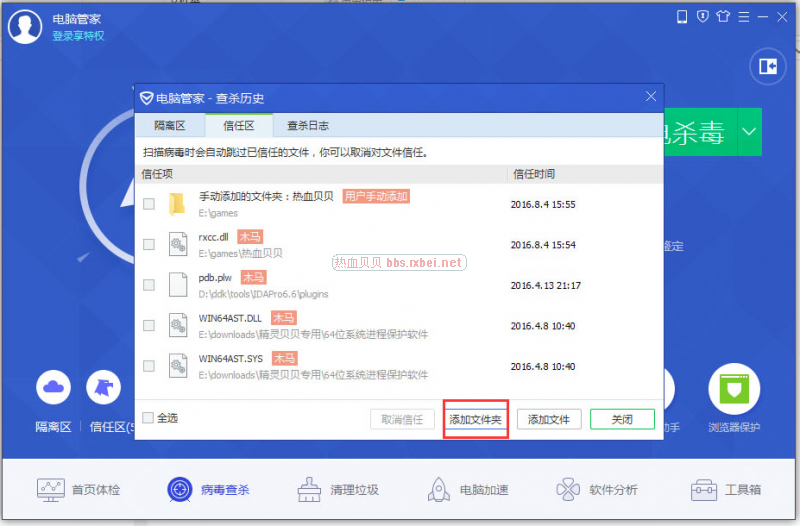800x526 pixels.
Task: Click the 登录享特权 link
Action: click(x=78, y=36)
